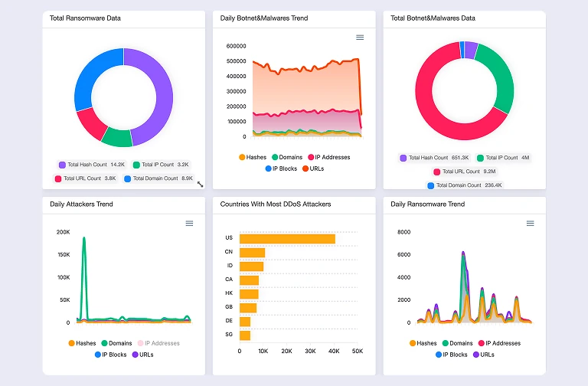Click the purple hash segment of Botnet donut
Viewport: 588px width, 386px height.
click(x=471, y=50)
